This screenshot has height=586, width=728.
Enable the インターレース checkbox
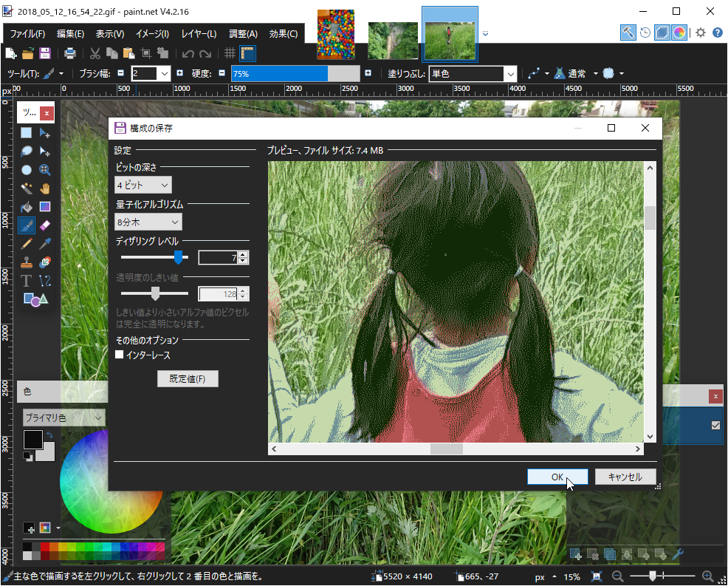pos(120,355)
